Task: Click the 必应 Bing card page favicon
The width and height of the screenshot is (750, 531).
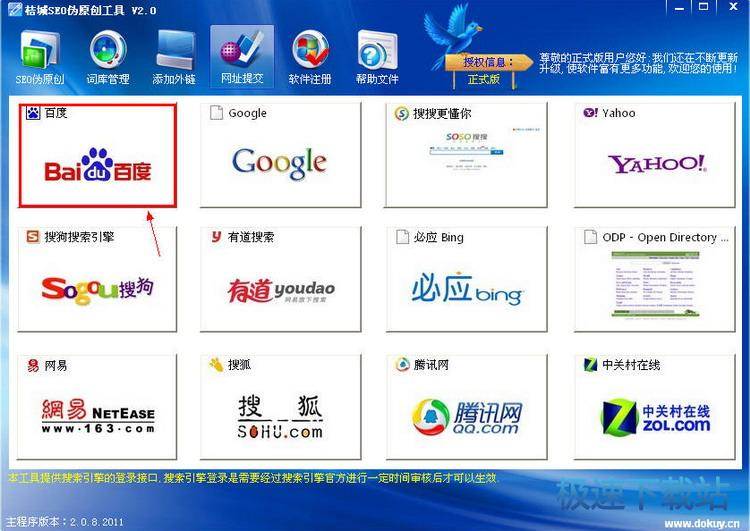Action: 402,237
